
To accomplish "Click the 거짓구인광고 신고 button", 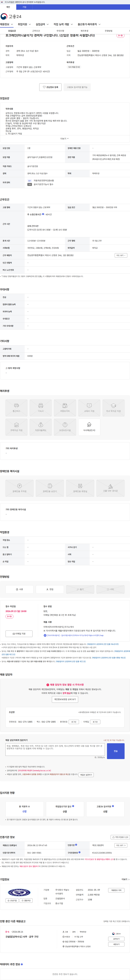I will pyautogui.click(x=120, y=837).
